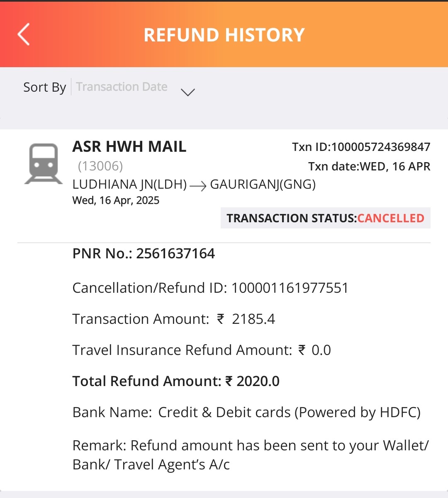The height and width of the screenshot is (498, 448).
Task: Click train number (13006)
Action: pyautogui.click(x=100, y=166)
